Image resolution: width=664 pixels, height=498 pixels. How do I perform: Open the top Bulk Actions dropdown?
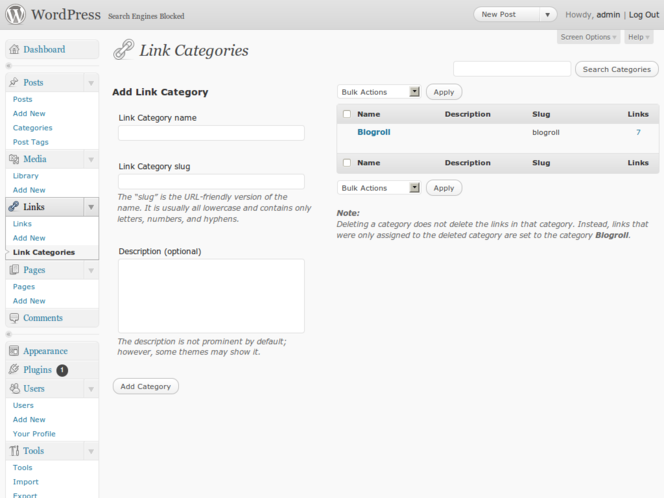[x=379, y=92]
